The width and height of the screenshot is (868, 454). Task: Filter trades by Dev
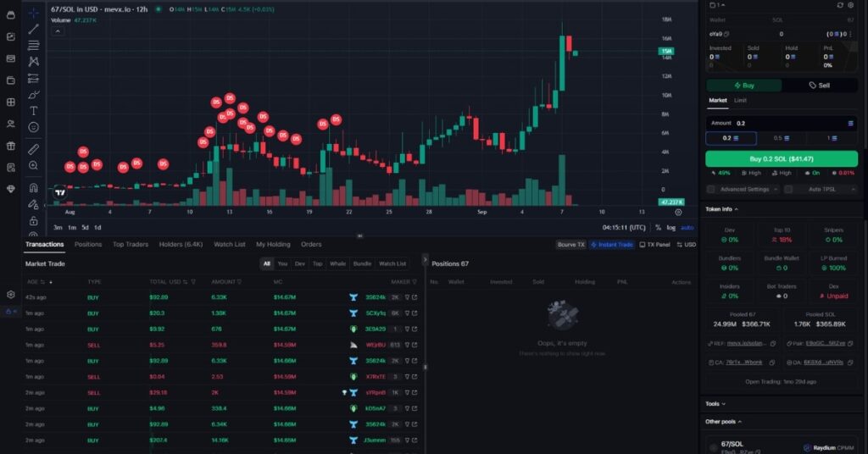[300, 263]
